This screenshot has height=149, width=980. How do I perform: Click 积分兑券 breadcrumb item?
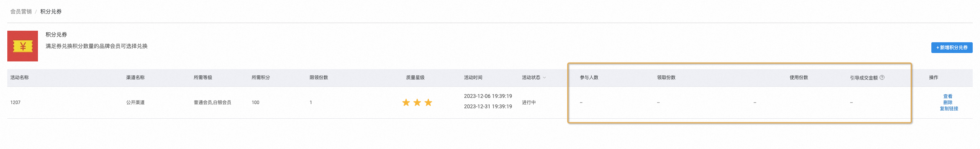click(x=51, y=12)
